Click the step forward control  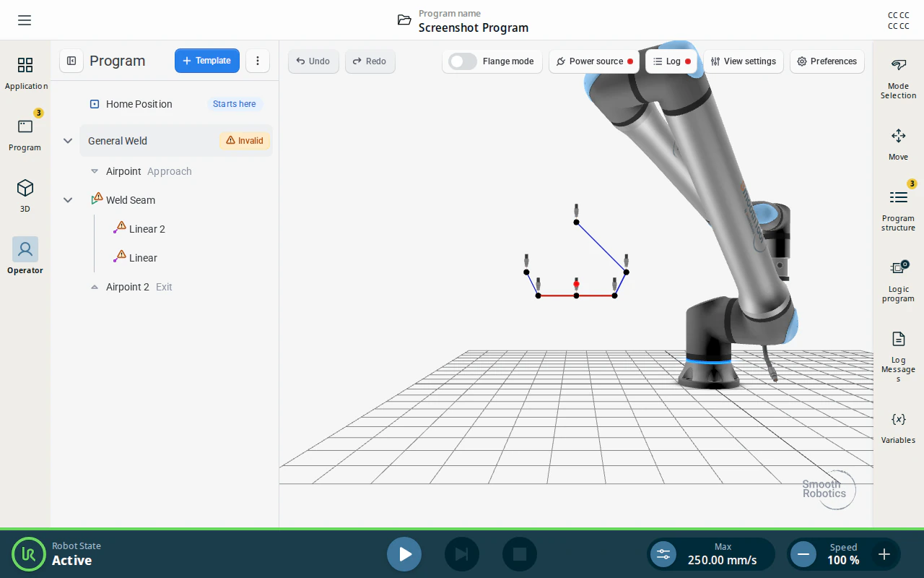[462, 554]
